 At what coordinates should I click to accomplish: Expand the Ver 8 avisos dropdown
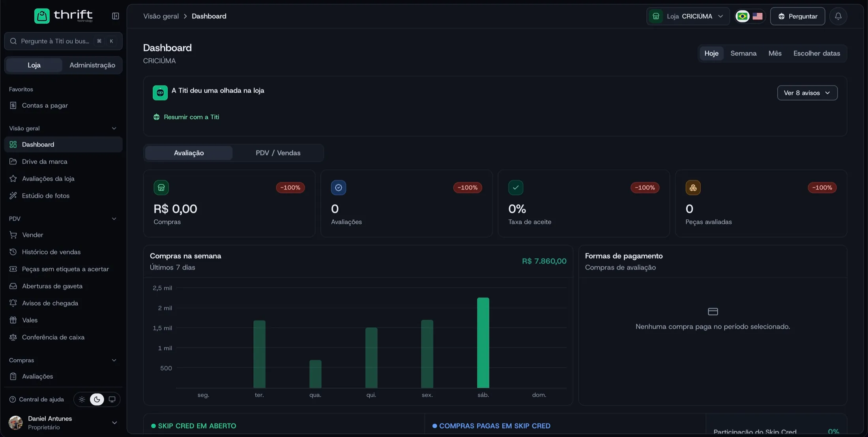point(807,93)
